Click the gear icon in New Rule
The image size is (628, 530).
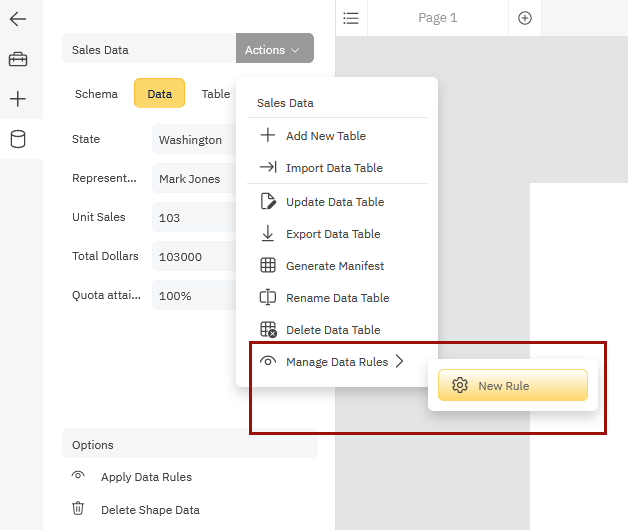click(460, 385)
